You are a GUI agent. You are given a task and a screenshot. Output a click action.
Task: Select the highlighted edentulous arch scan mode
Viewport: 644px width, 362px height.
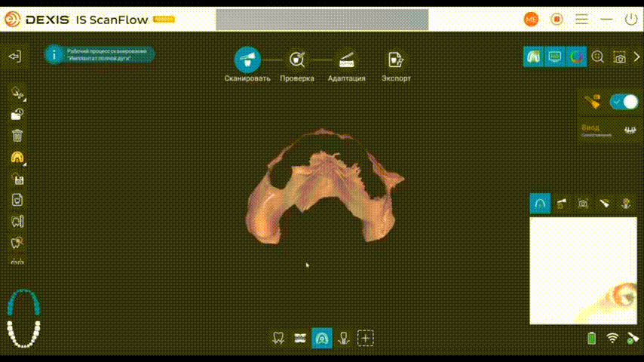coord(322,338)
